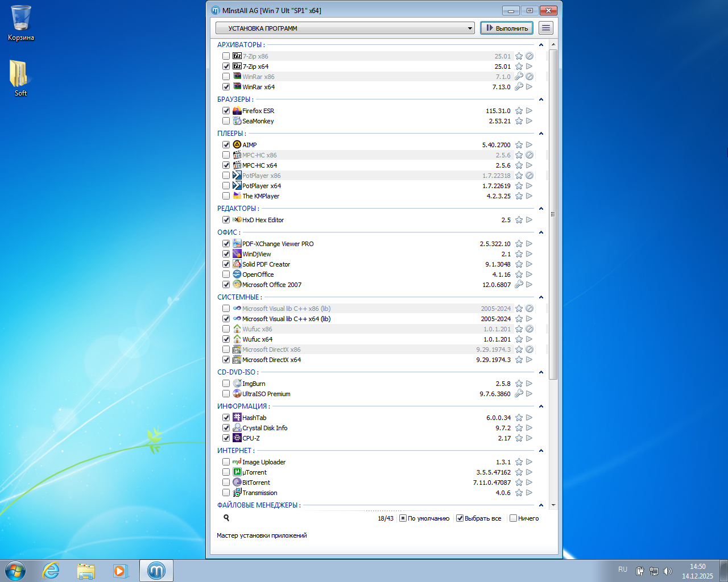Click the star icon next to CPU-Z
This screenshot has width=728, height=582.
point(519,438)
